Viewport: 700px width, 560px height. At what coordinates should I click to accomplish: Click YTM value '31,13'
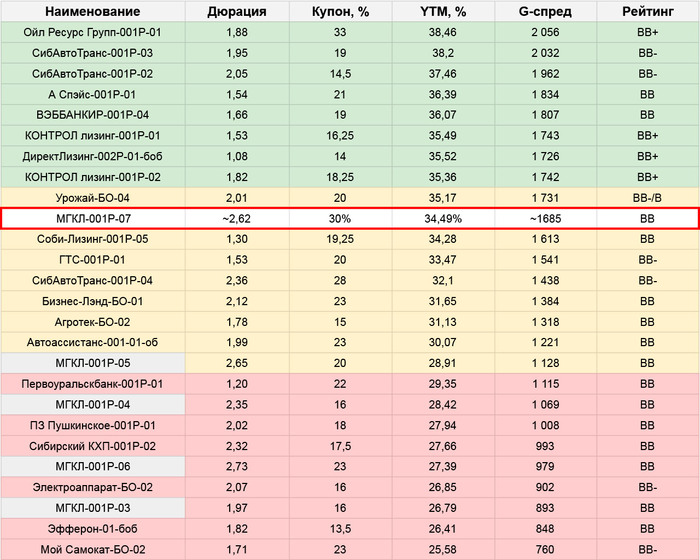coord(443,322)
